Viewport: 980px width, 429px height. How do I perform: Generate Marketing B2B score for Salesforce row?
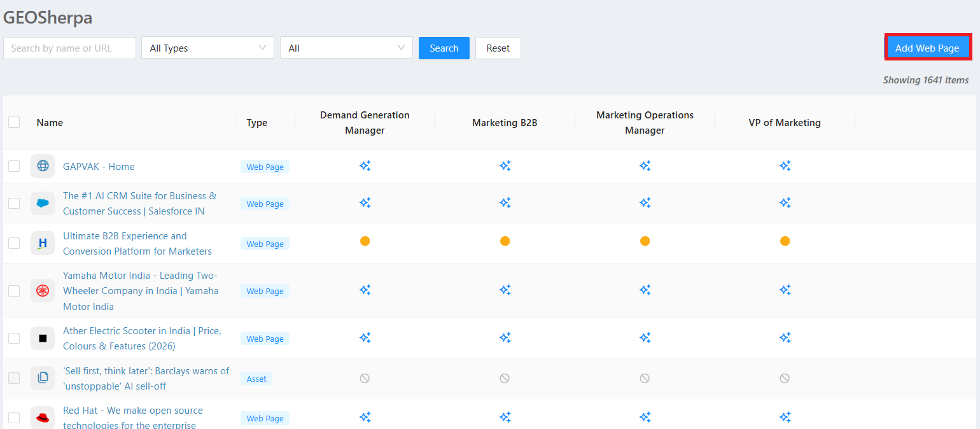click(x=505, y=203)
